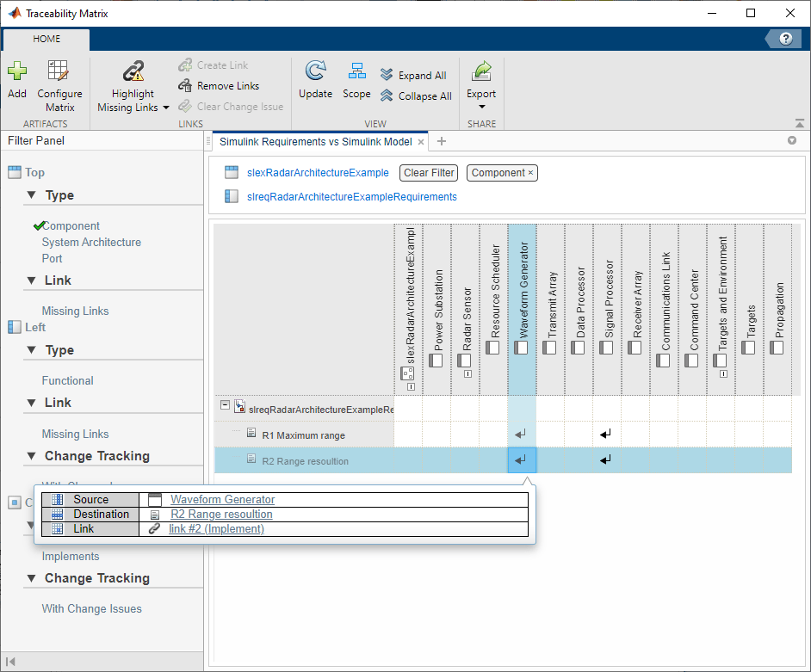Open the tab area options circle button

792,140
